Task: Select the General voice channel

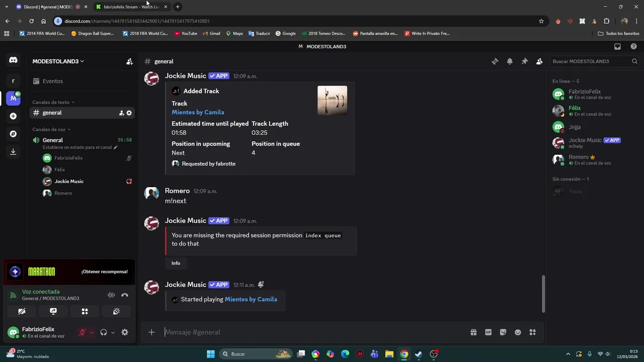Action: point(82,140)
